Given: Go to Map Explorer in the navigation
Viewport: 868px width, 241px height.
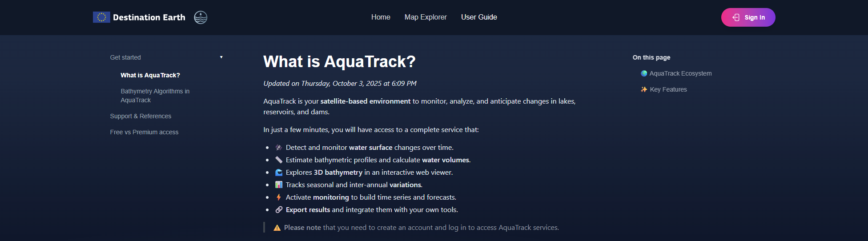Looking at the screenshot, I should (426, 17).
